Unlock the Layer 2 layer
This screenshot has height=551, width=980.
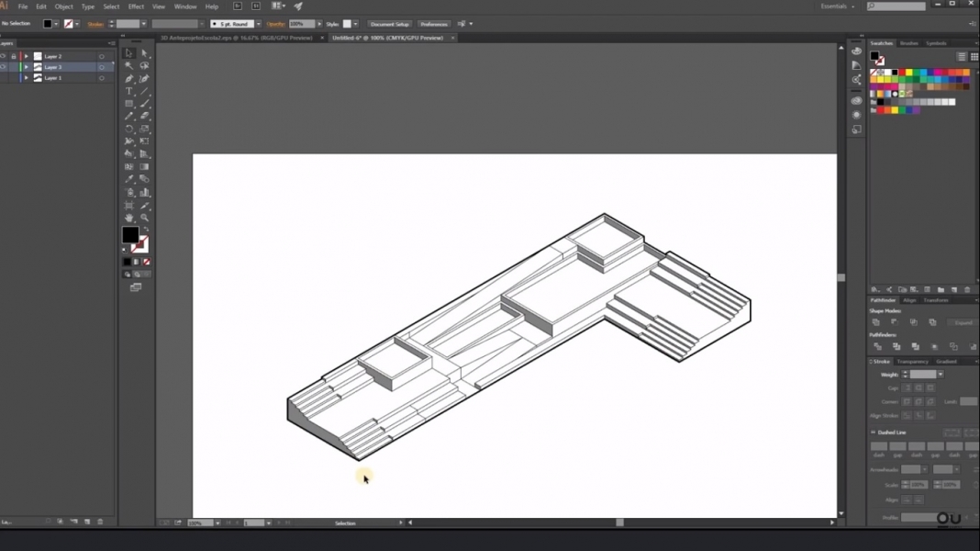pyautogui.click(x=14, y=56)
